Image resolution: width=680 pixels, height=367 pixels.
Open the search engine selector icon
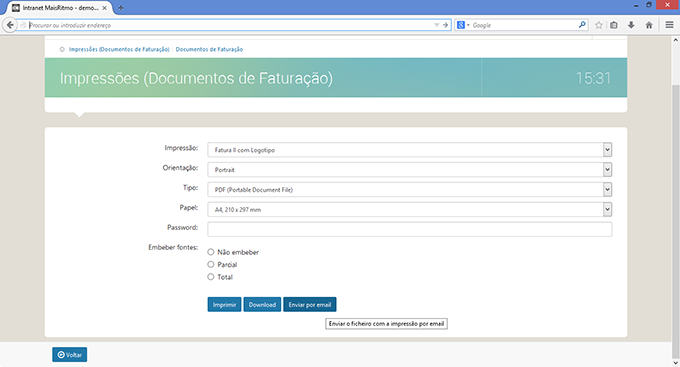click(463, 25)
